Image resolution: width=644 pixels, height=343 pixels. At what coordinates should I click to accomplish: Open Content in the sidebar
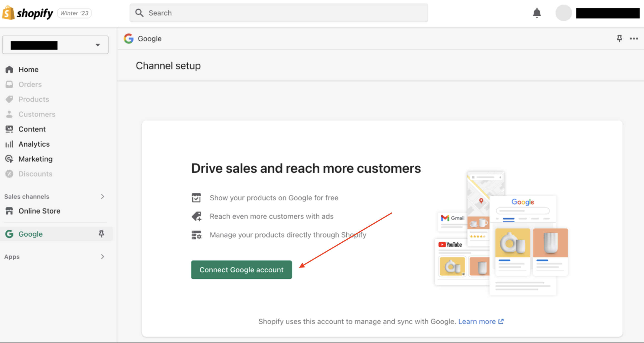coord(32,129)
